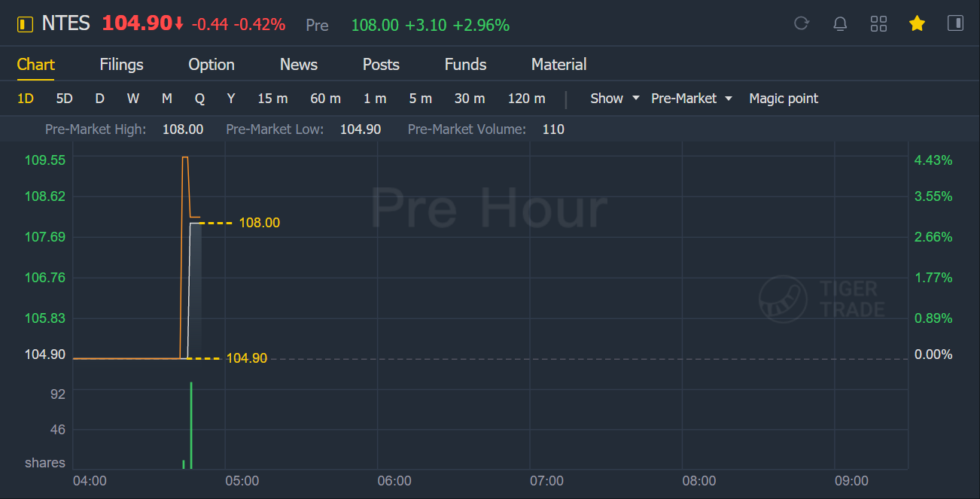Viewport: 980px width, 499px height.
Task: Click the refresh quote icon
Action: pyautogui.click(x=802, y=24)
